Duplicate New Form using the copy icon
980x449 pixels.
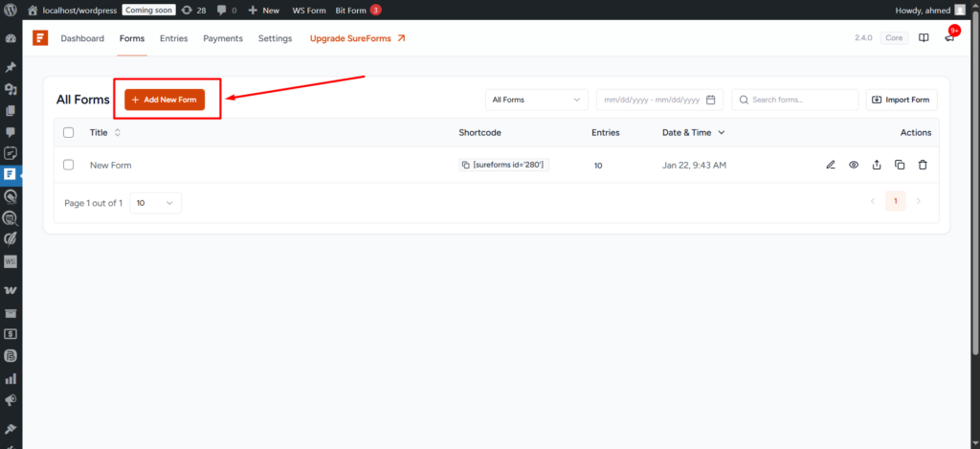(x=900, y=165)
